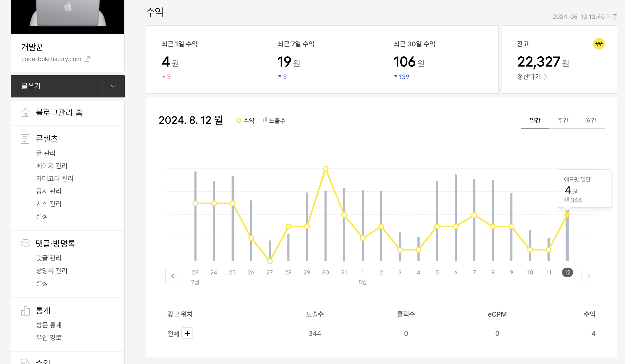Click the external link icon beside code-boki.tistory.com

coord(87,59)
